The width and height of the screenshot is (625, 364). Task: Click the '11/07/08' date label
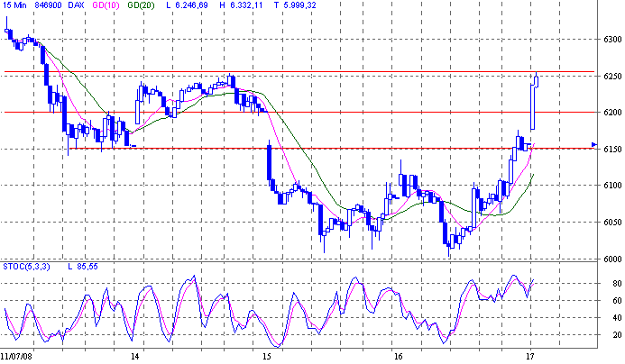pos(16,356)
